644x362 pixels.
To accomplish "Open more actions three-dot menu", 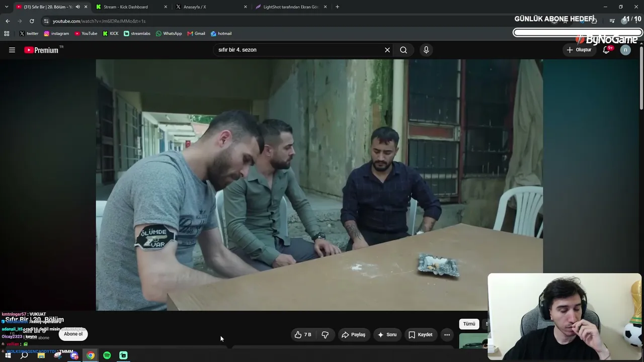I will [x=447, y=334].
